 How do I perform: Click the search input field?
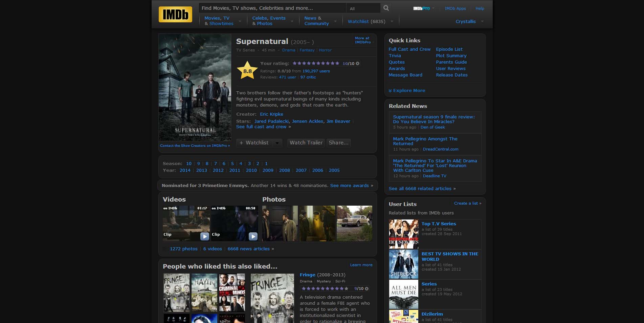(x=272, y=8)
